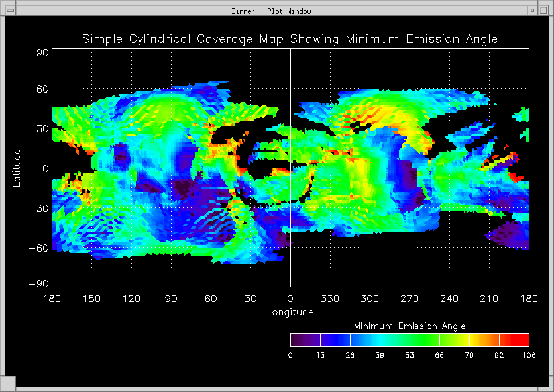554x392 pixels.
Task: Click the minimize button in title bar
Action: (x=532, y=11)
